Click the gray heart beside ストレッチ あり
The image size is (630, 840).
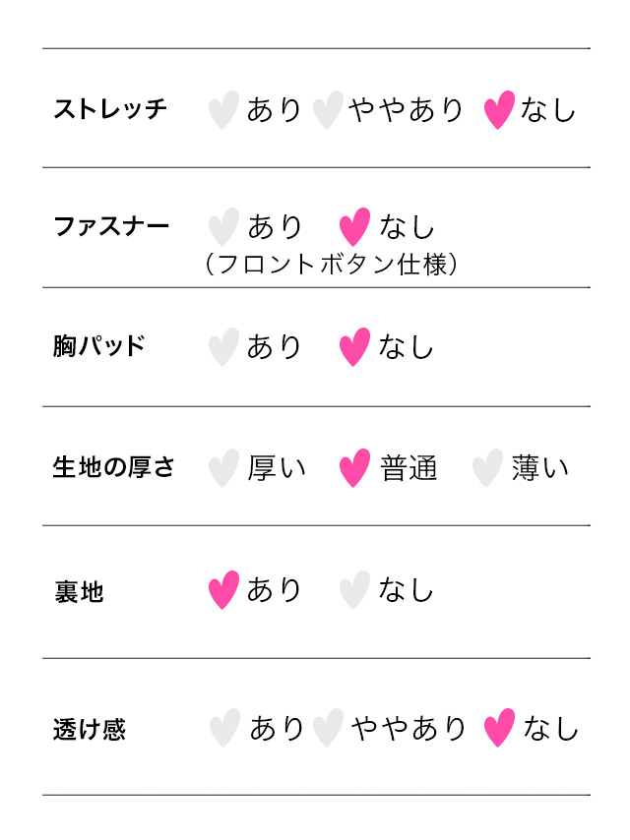223,109
